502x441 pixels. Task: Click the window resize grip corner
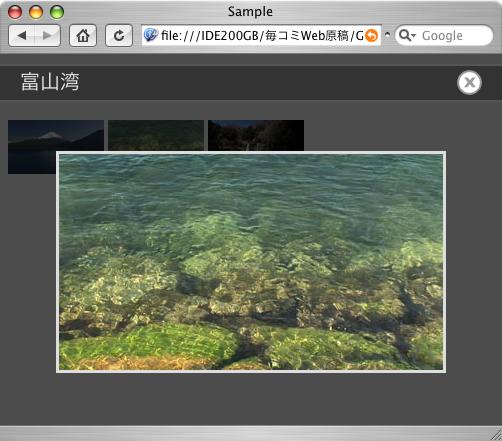[496, 435]
